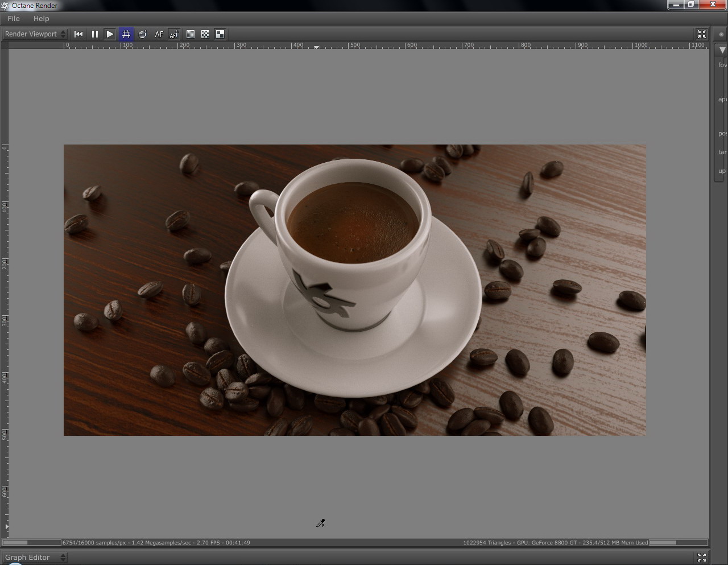Click the triangles and GPU status text
The width and height of the screenshot is (728, 565).
(x=556, y=543)
